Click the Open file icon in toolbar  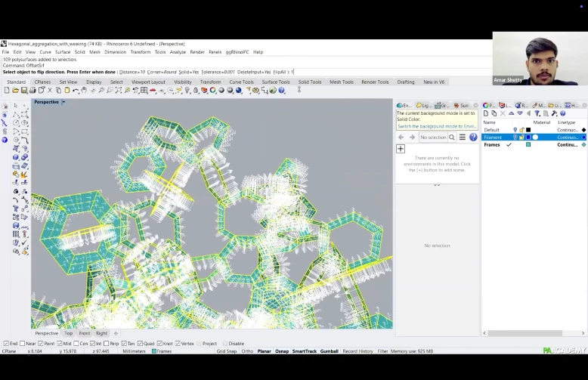tap(16, 91)
